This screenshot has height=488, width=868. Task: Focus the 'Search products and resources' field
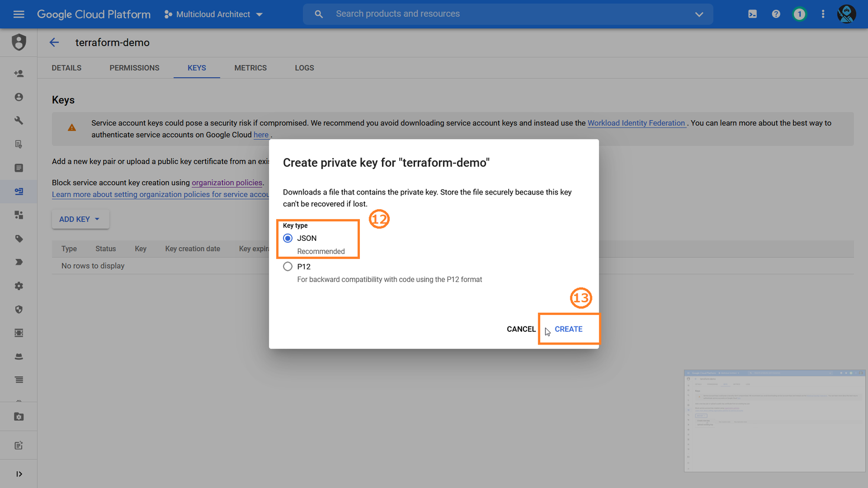click(x=508, y=14)
